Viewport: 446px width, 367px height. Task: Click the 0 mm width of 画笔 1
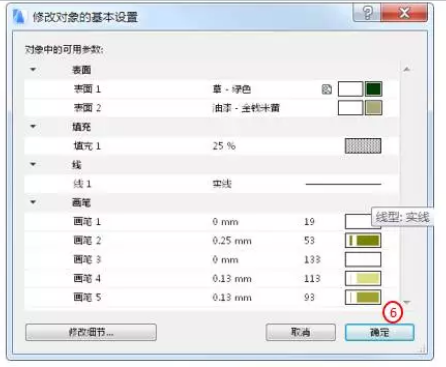(x=225, y=222)
